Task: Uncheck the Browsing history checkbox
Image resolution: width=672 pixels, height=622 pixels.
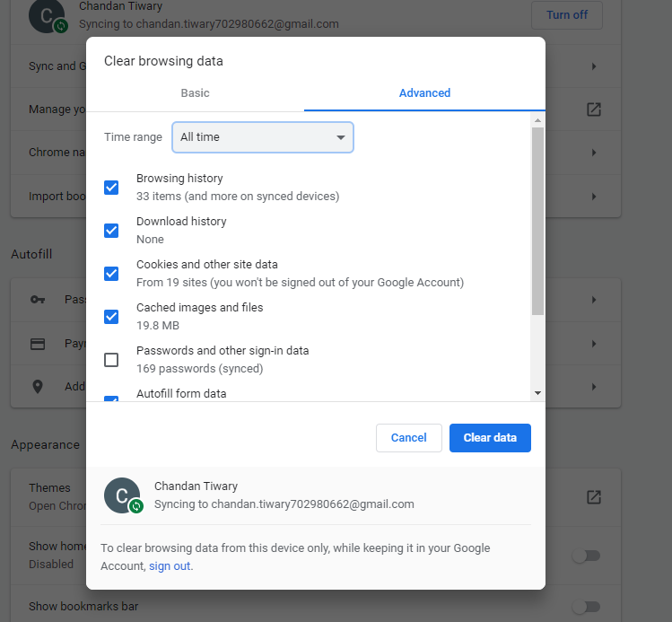Action: 111,188
